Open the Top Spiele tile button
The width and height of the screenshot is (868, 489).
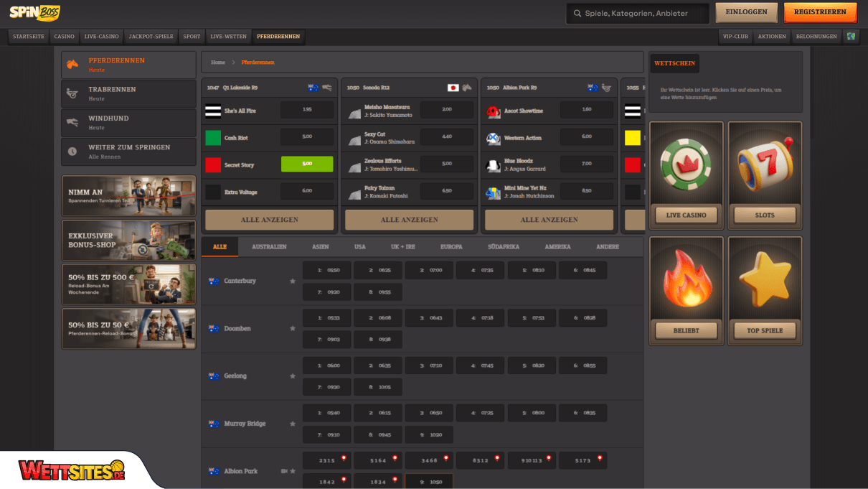pyautogui.click(x=765, y=330)
